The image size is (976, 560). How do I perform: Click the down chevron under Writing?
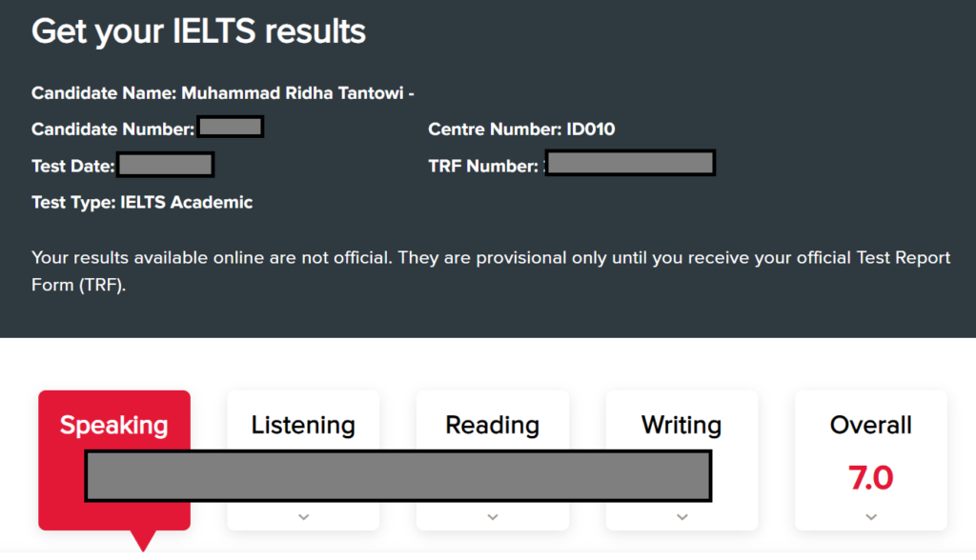(x=681, y=517)
